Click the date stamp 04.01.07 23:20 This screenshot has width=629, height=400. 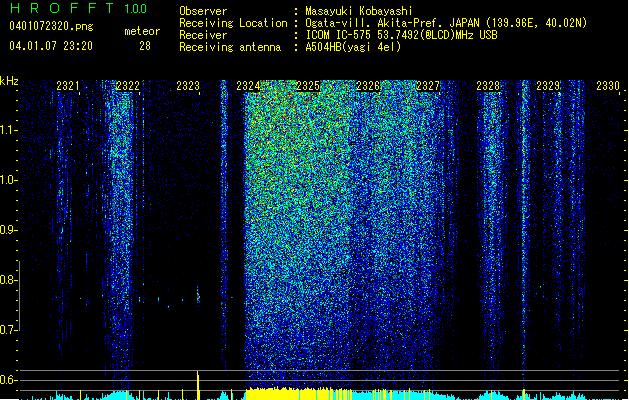51,46
